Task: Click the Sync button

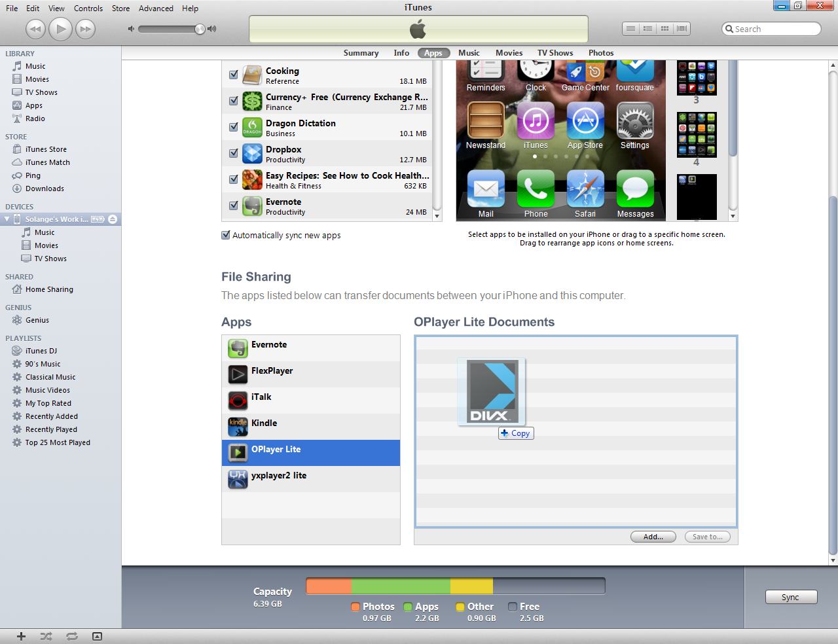Action: [791, 597]
